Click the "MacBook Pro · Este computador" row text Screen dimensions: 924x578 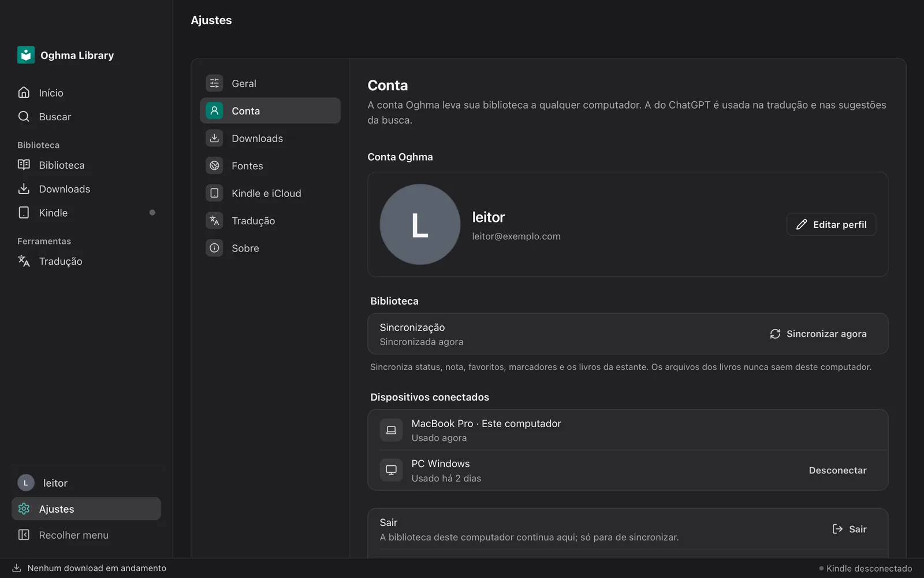(x=486, y=424)
